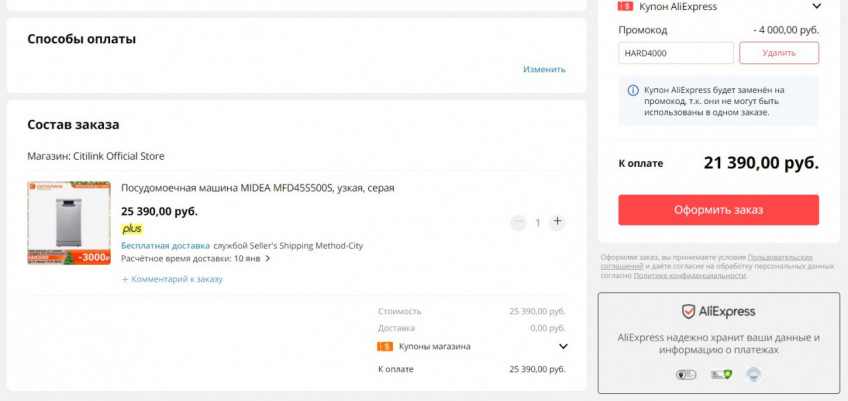Click the HARD4000 promo code field
This screenshot has width=848, height=401.
tap(675, 53)
